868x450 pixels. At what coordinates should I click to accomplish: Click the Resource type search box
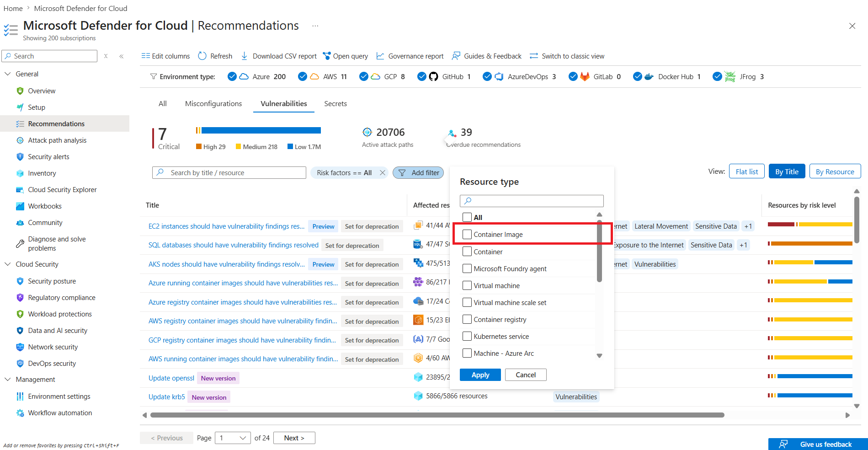click(532, 201)
